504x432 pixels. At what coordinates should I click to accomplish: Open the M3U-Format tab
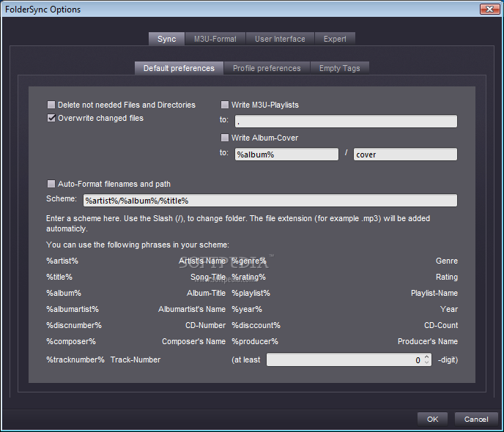click(x=215, y=39)
